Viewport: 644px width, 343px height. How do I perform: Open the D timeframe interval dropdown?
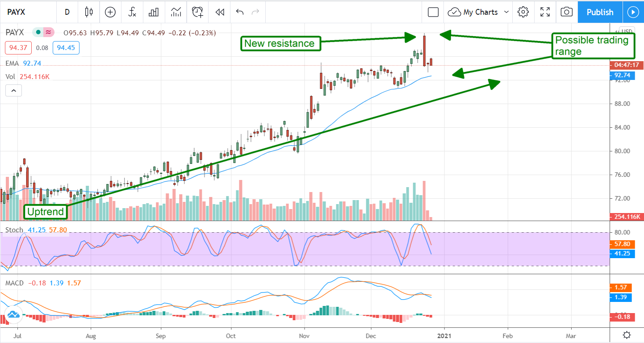[x=67, y=12]
